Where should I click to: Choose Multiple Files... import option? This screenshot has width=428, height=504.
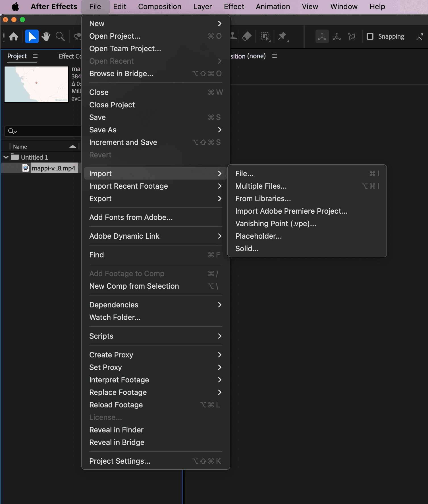click(x=307, y=186)
